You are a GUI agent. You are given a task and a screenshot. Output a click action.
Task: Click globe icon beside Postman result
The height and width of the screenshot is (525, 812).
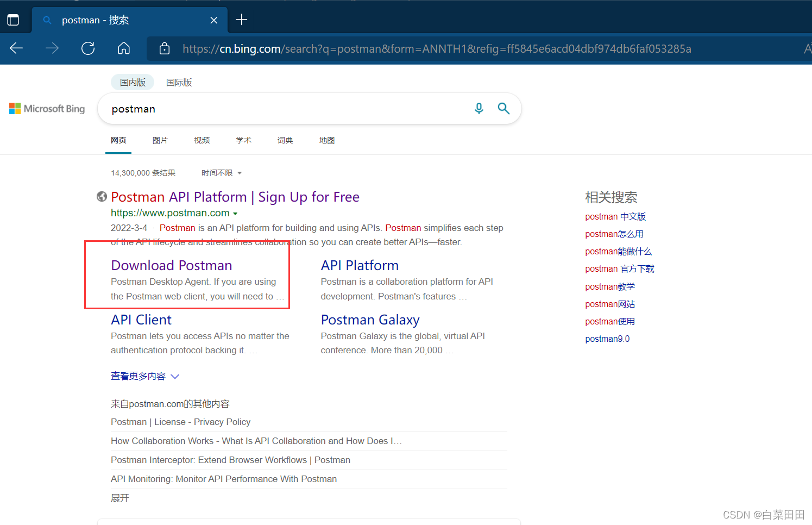[102, 197]
